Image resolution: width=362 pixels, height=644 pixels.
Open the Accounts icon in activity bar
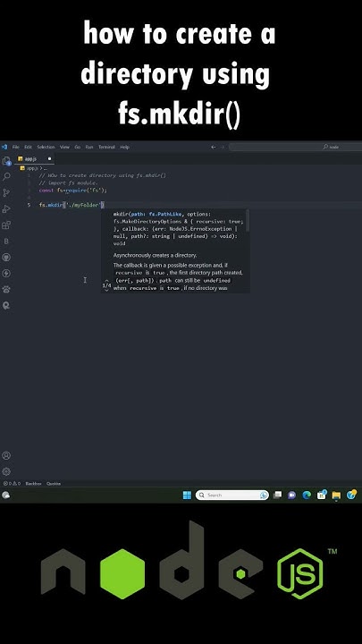coord(6,455)
